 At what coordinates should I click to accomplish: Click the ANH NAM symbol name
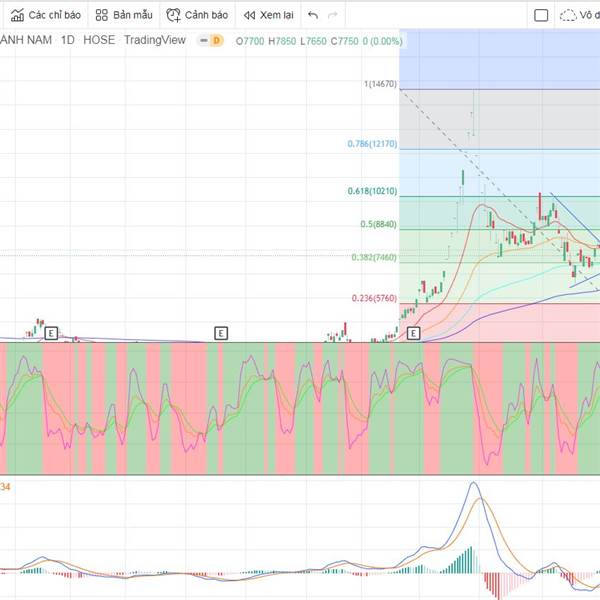[26, 40]
